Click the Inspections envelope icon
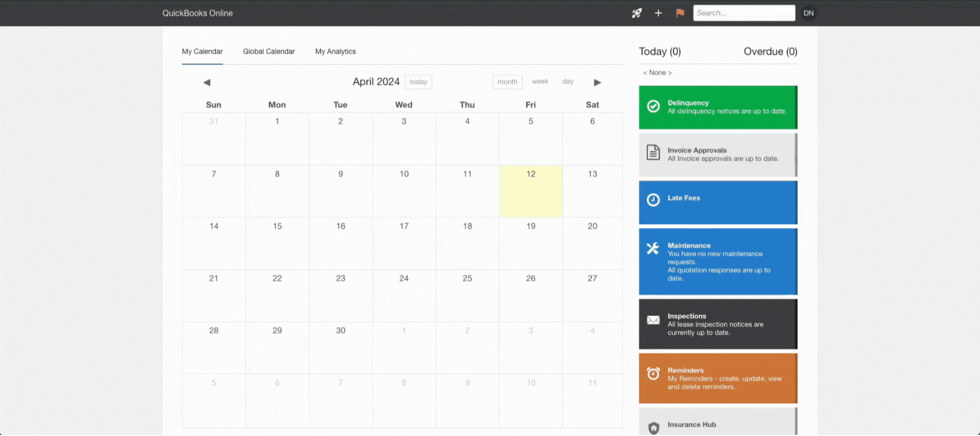This screenshot has width=980, height=436. tap(653, 320)
